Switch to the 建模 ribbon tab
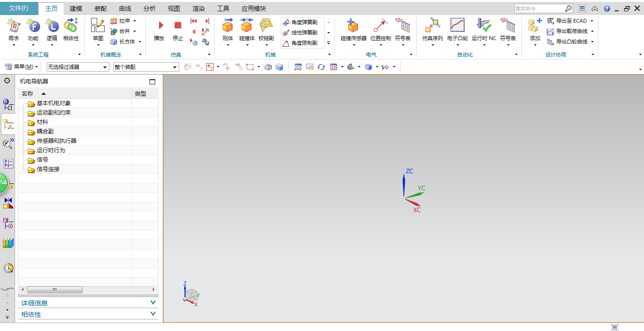The width and height of the screenshot is (644, 331). tap(76, 8)
